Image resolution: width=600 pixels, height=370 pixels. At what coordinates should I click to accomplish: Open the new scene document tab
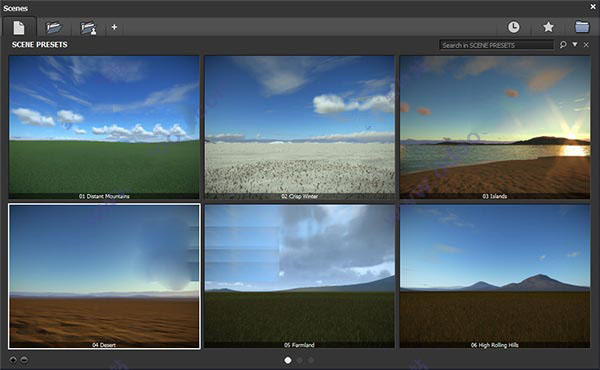[x=19, y=28]
